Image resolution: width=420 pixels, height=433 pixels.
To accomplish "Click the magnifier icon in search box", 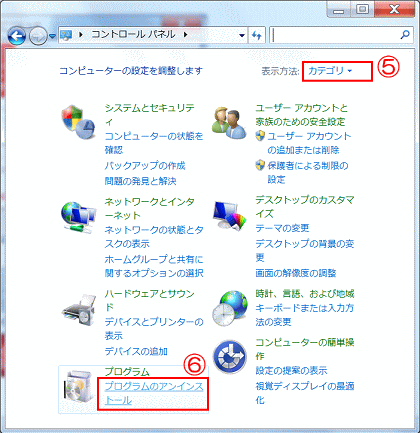I will point(405,35).
